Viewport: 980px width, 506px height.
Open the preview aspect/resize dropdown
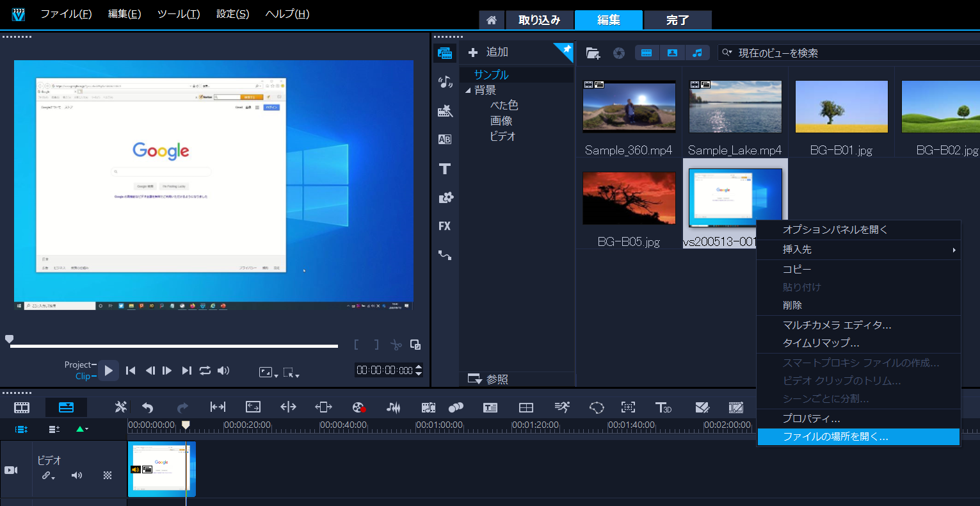pos(268,372)
